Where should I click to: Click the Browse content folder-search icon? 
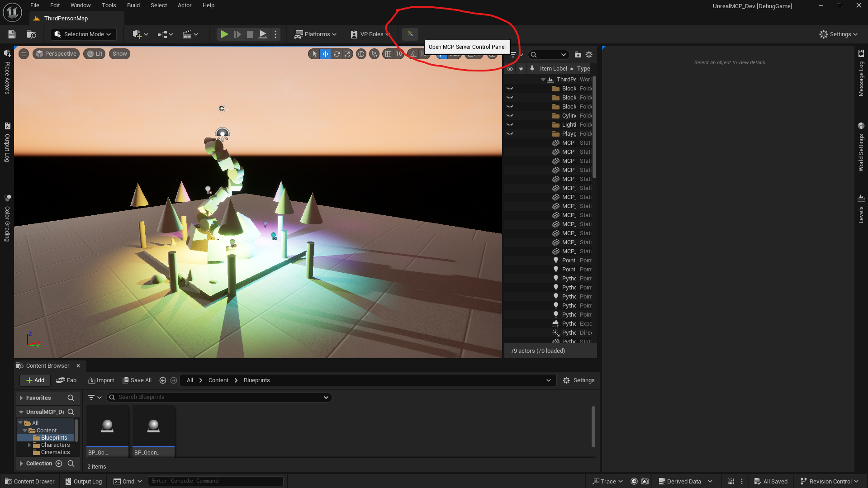31,34
